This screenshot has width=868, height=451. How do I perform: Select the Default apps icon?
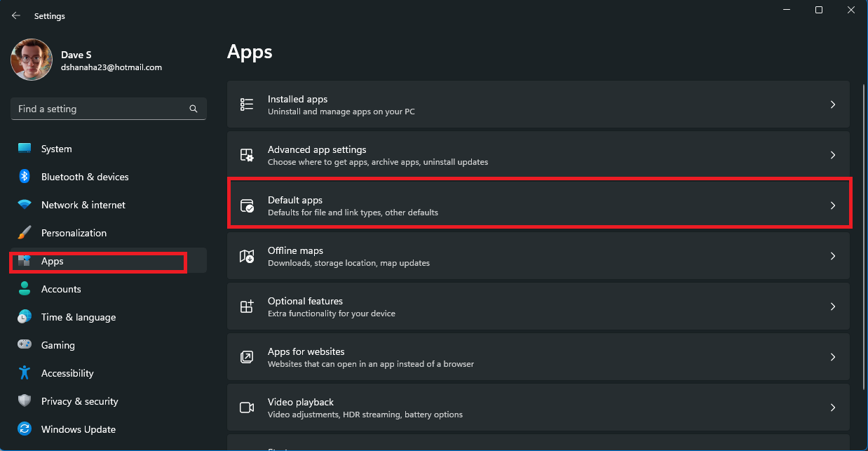pyautogui.click(x=247, y=205)
